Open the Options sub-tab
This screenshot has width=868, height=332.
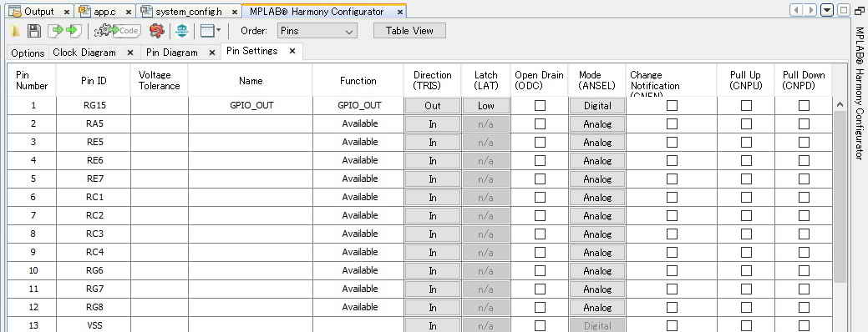pyautogui.click(x=28, y=53)
